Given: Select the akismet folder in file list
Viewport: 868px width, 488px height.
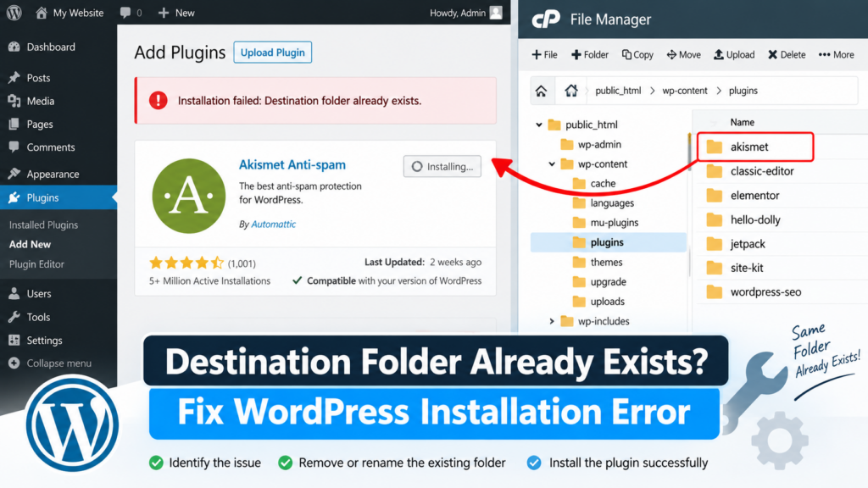Looking at the screenshot, I should point(755,147).
